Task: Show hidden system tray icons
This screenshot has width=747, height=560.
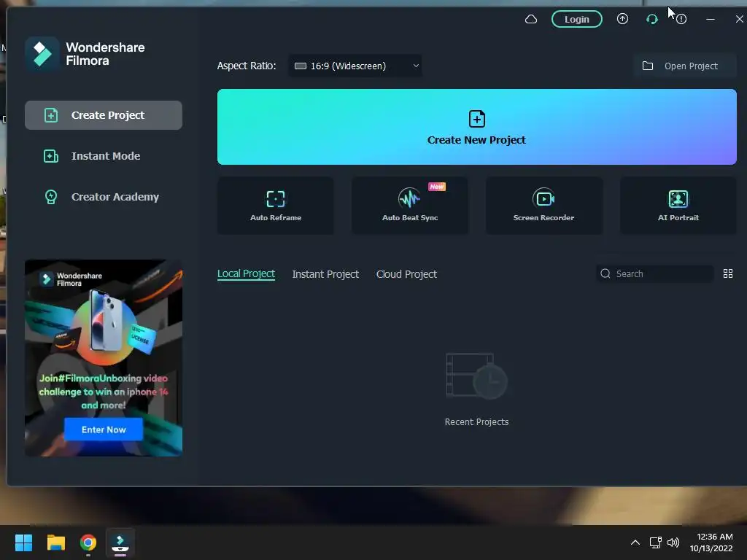Action: coord(635,542)
